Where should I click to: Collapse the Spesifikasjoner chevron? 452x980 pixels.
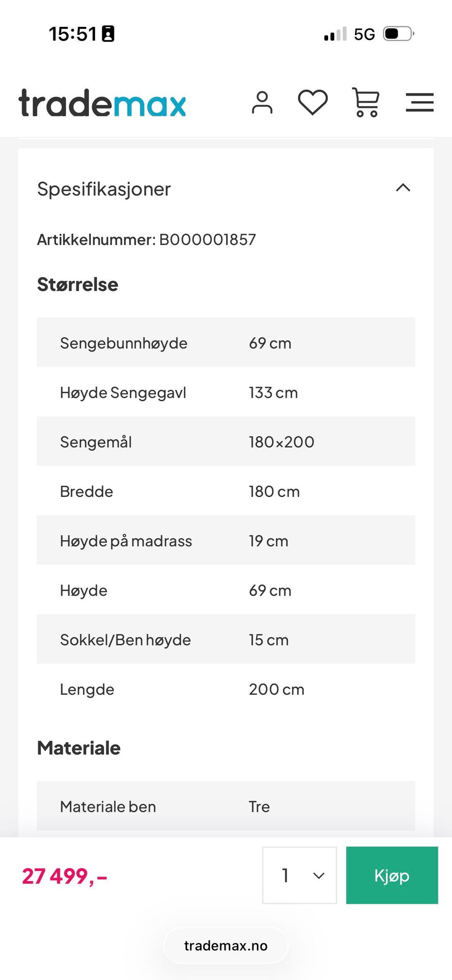tap(403, 188)
